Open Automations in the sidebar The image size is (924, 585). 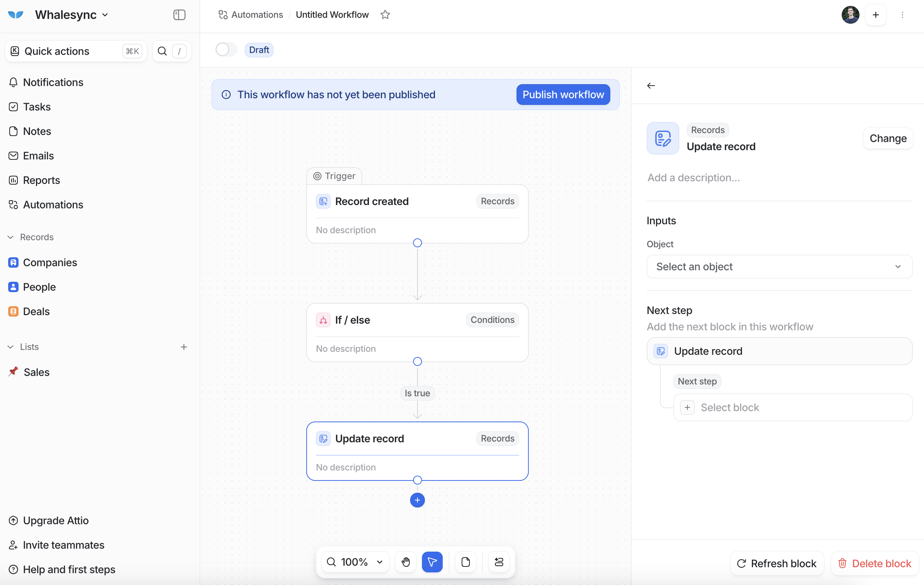click(x=53, y=205)
